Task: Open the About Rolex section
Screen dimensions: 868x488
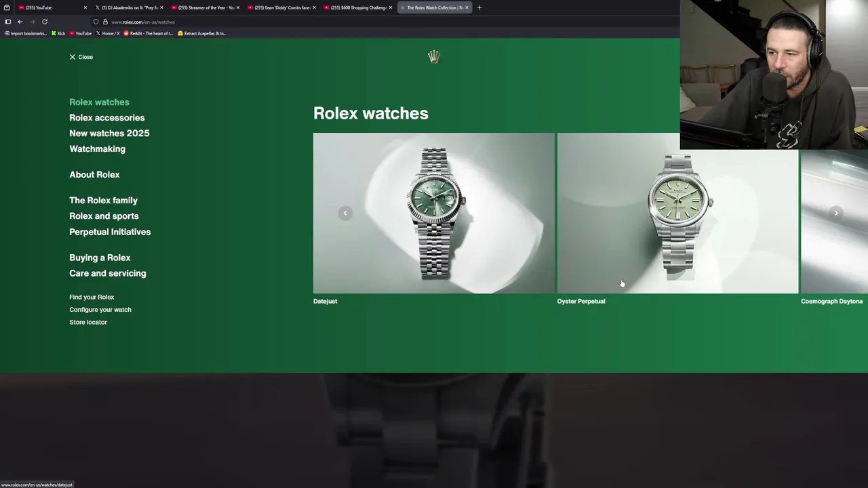Action: [94, 175]
